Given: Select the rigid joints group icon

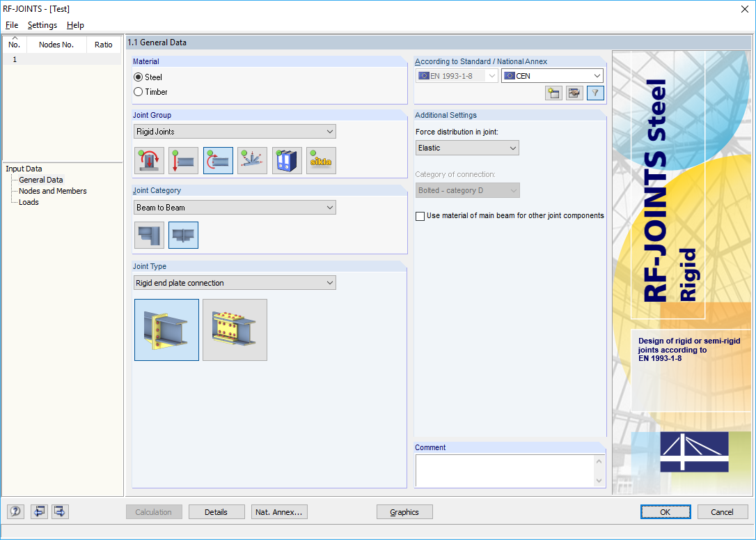Looking at the screenshot, I should tap(218, 161).
